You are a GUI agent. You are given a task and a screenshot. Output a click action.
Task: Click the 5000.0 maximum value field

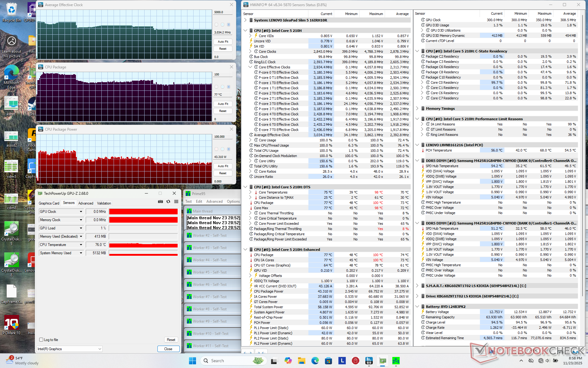[222, 12]
